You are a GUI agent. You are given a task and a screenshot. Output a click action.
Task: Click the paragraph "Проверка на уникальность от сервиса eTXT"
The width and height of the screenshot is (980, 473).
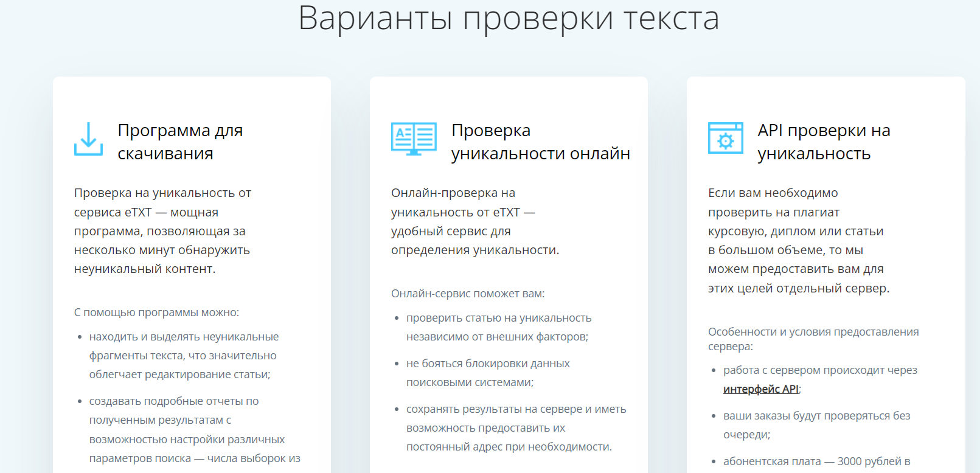point(162,231)
